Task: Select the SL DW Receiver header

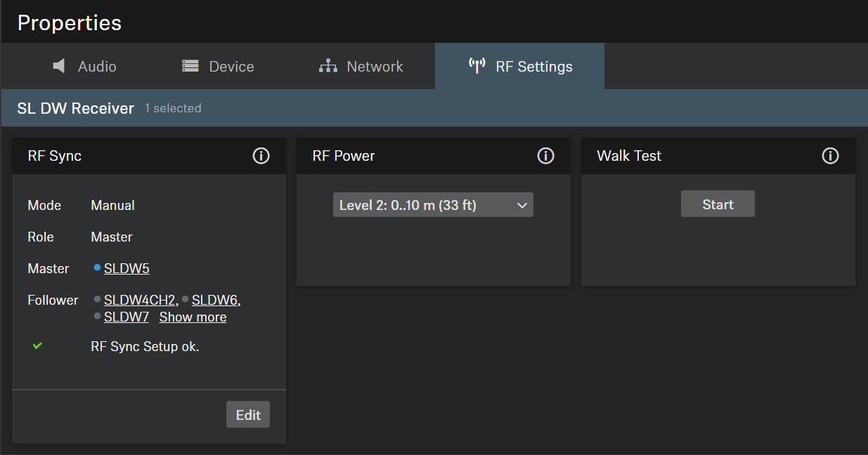Action: (x=75, y=108)
